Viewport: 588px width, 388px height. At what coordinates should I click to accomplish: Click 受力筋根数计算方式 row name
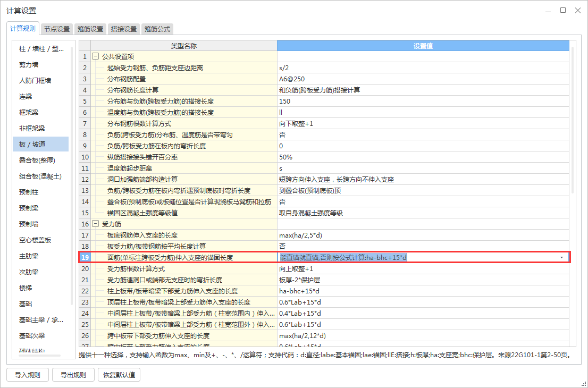click(x=136, y=269)
